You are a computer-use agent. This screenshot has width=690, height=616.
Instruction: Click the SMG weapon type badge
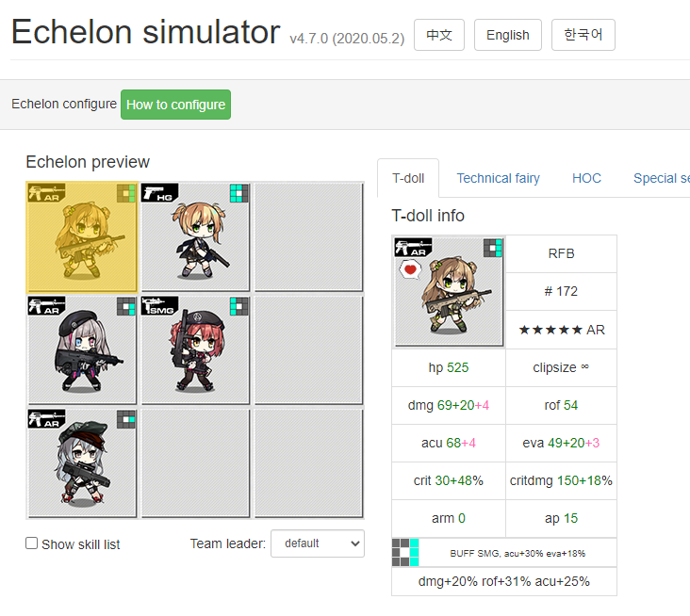pos(159,305)
